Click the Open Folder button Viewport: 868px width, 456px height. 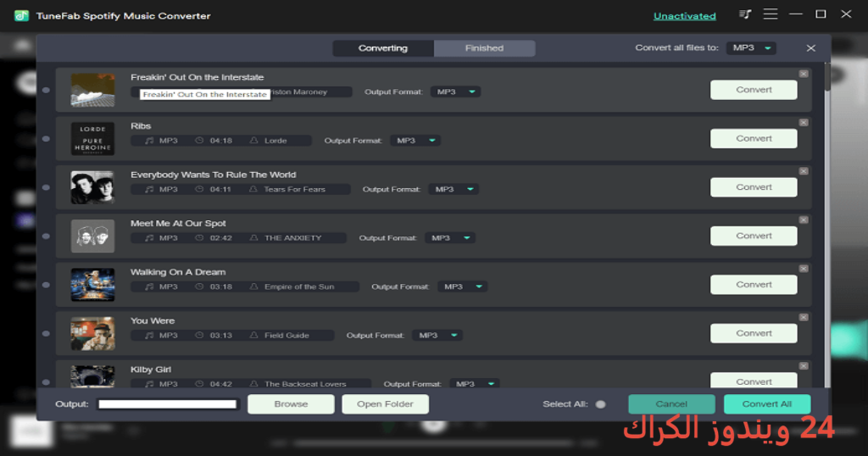tap(386, 404)
